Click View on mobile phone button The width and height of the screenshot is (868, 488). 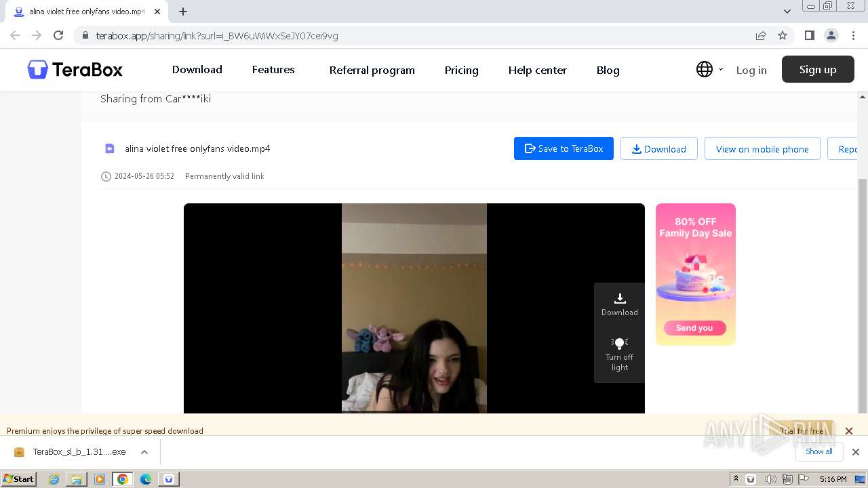(x=762, y=148)
